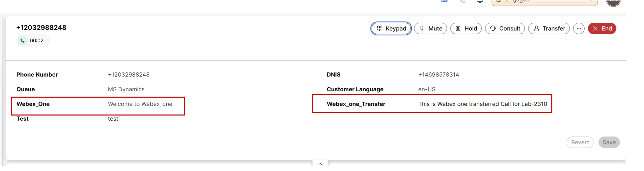This screenshot has height=171, width=644.
Task: Click the green phone call timer icon
Action: [x=23, y=41]
